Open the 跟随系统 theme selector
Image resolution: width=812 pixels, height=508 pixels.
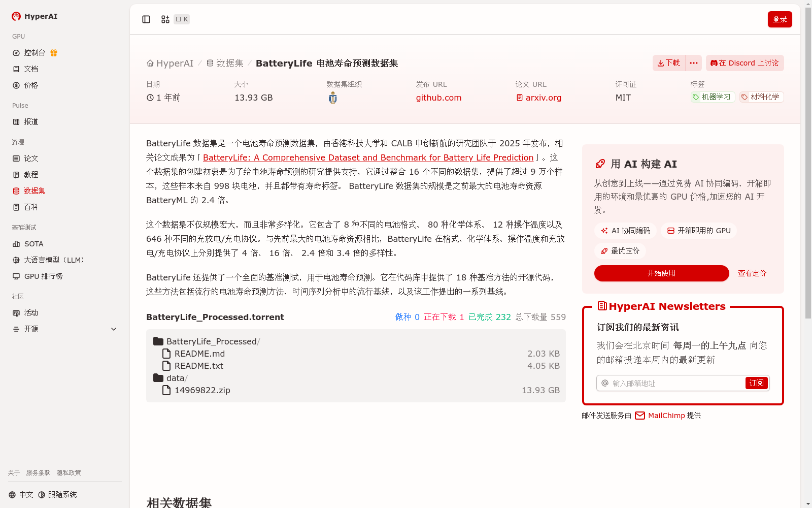click(x=57, y=495)
